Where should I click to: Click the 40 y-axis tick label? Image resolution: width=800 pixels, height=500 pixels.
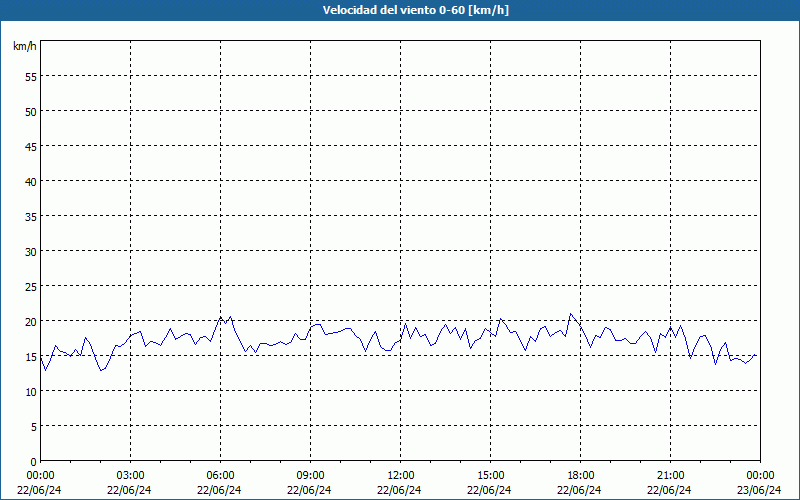pos(30,181)
